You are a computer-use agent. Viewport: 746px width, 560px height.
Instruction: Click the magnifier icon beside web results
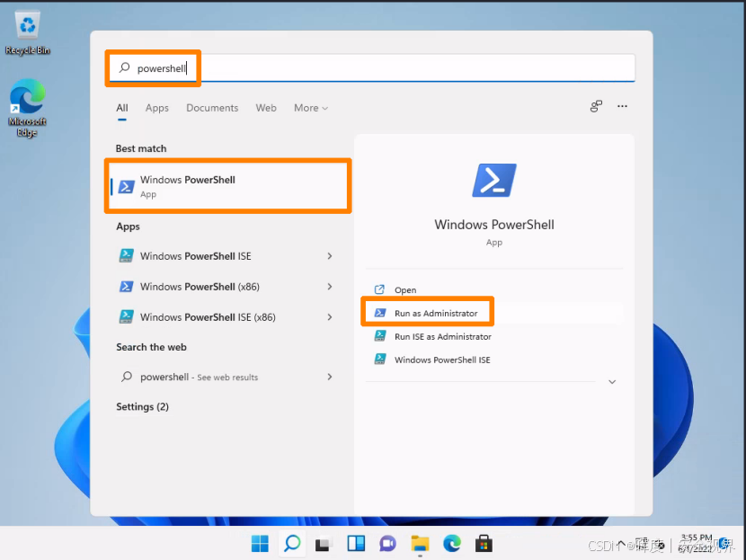pyautogui.click(x=127, y=377)
